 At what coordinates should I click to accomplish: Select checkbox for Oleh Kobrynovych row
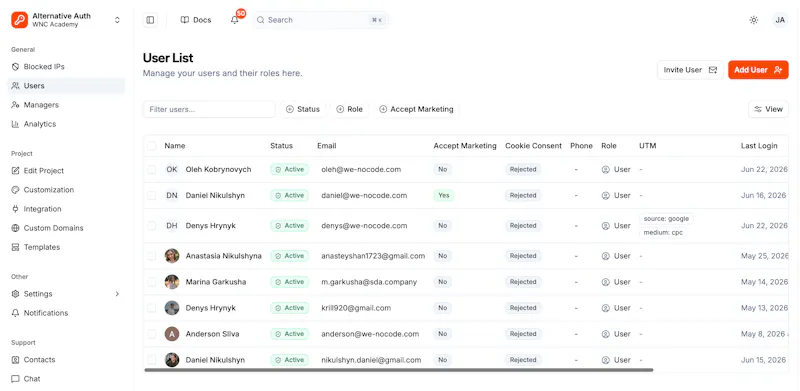(152, 169)
